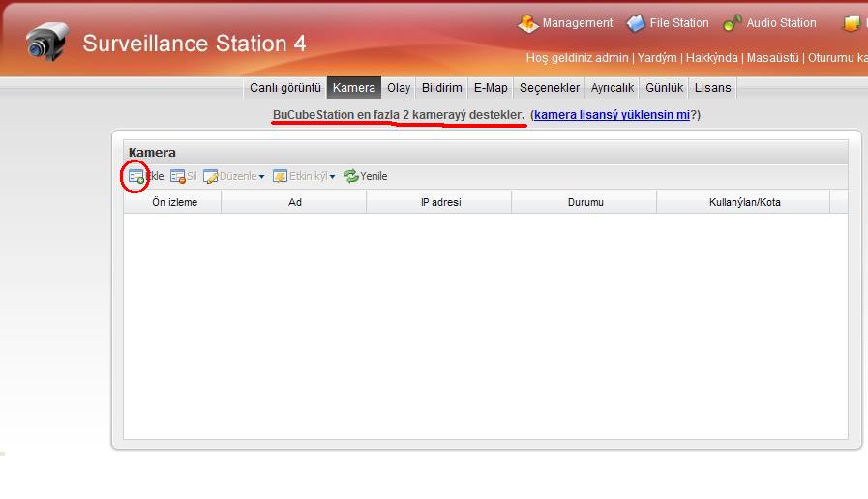Sort the table by the IP adresi column
The width and height of the screenshot is (868, 499).
point(440,202)
